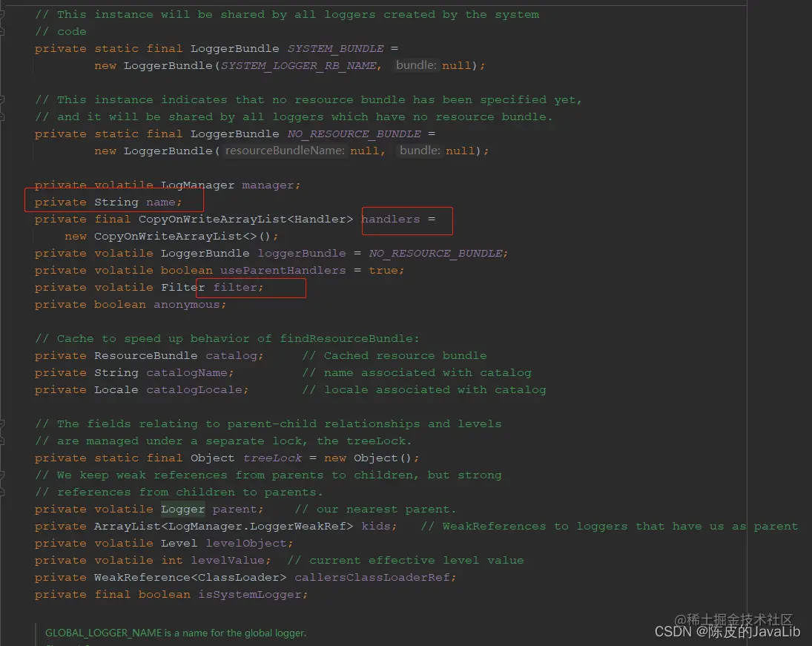Click the 'callersClassLoaderRef' field name

(372, 578)
